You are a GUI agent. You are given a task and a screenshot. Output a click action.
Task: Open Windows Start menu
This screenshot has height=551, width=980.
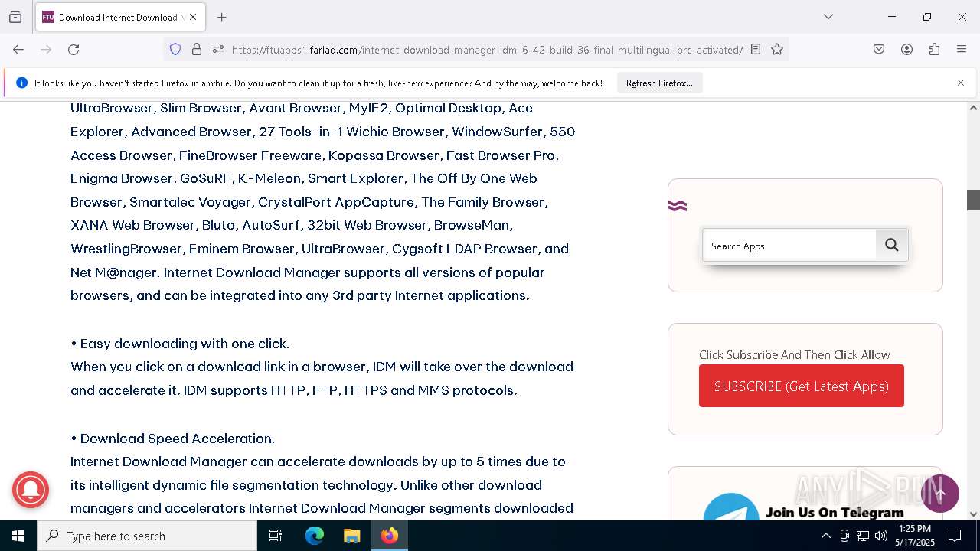coord(18,536)
